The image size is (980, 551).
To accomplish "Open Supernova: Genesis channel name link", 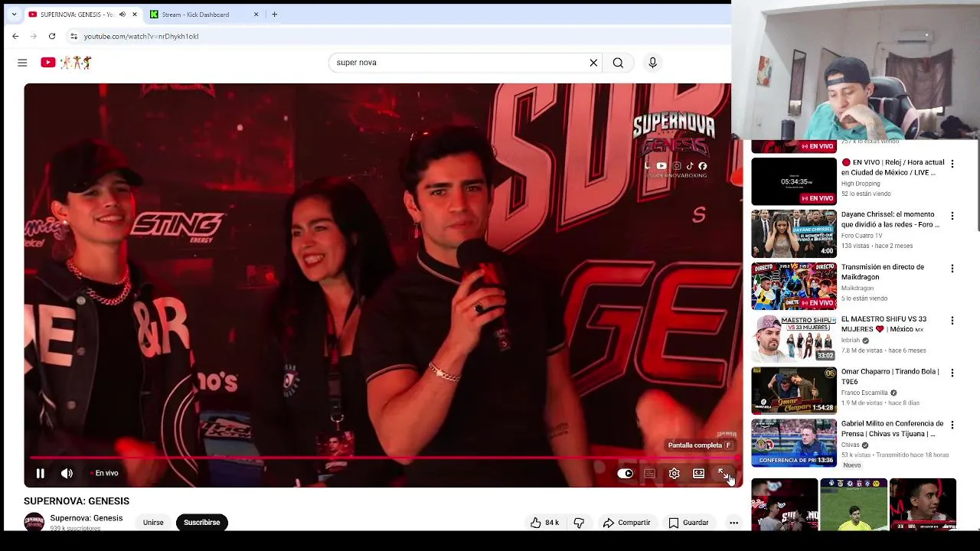I will [87, 518].
